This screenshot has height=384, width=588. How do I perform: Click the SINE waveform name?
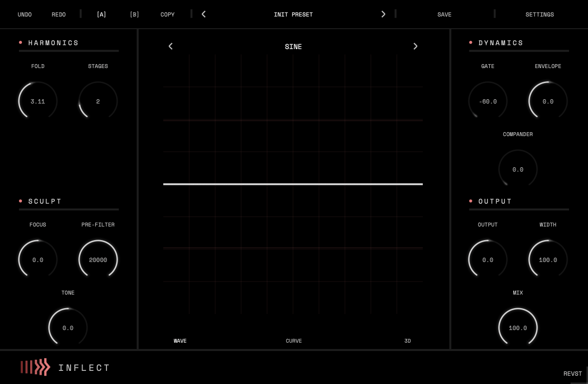[294, 47]
